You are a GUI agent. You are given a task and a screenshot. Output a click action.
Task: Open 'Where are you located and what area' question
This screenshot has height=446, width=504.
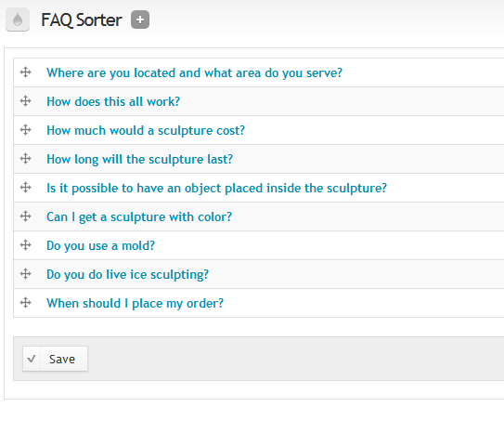[194, 73]
